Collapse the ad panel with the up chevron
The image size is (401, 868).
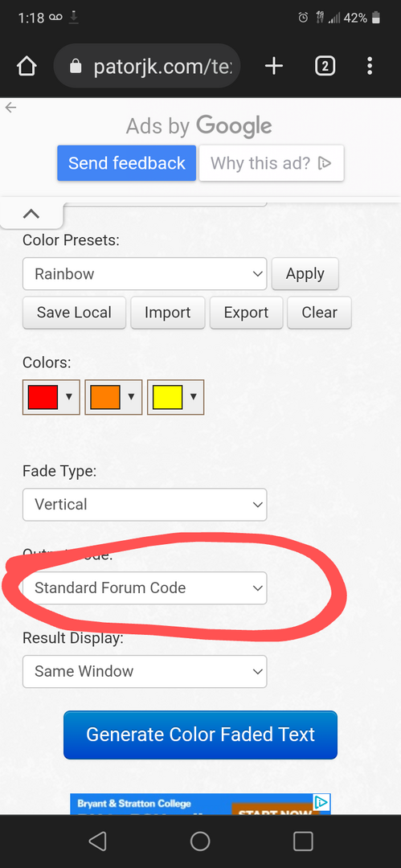click(x=31, y=214)
